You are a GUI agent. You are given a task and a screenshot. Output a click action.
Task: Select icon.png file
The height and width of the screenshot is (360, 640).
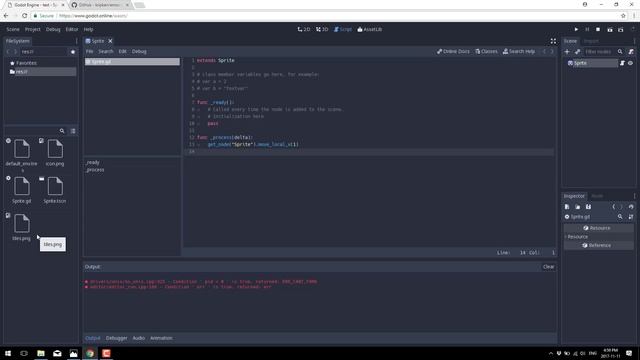tap(55, 152)
